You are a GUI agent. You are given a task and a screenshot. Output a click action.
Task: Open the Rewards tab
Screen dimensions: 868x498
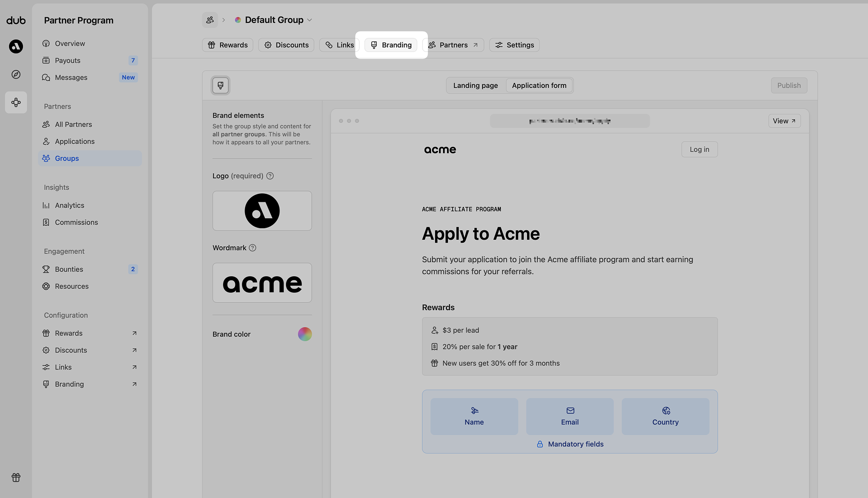(x=228, y=45)
